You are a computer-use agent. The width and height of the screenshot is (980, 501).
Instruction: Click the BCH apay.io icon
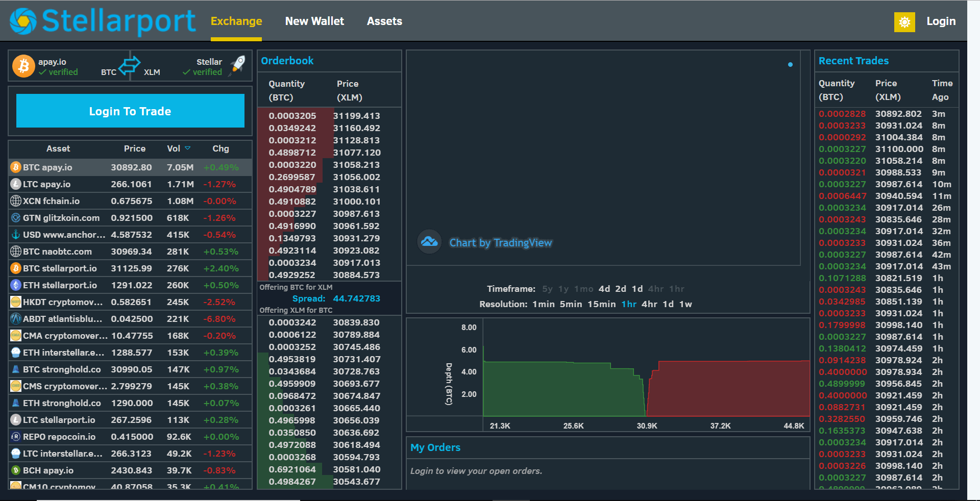(x=16, y=470)
